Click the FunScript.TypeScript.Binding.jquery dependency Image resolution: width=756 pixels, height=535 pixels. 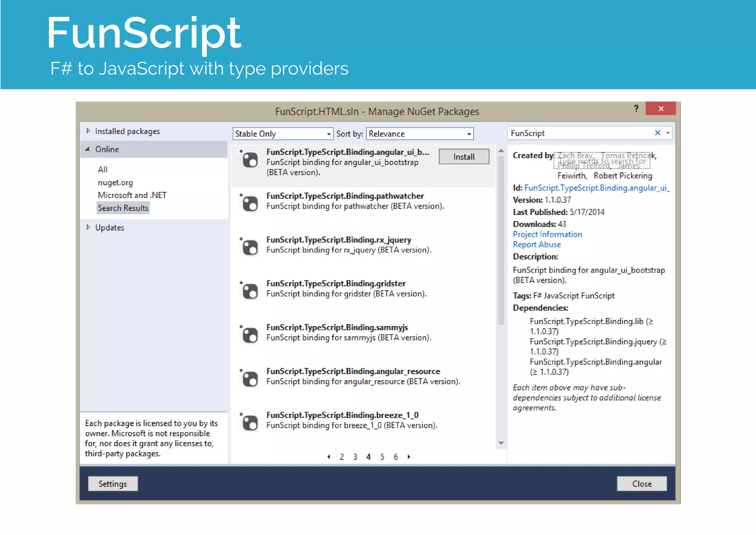click(598, 347)
